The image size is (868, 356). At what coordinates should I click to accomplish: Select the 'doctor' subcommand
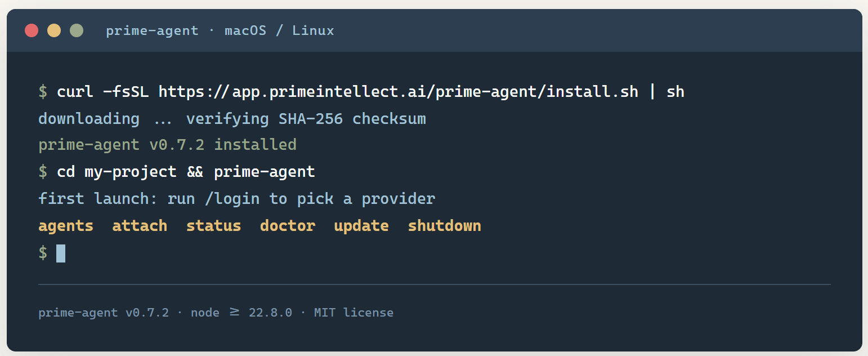point(288,226)
